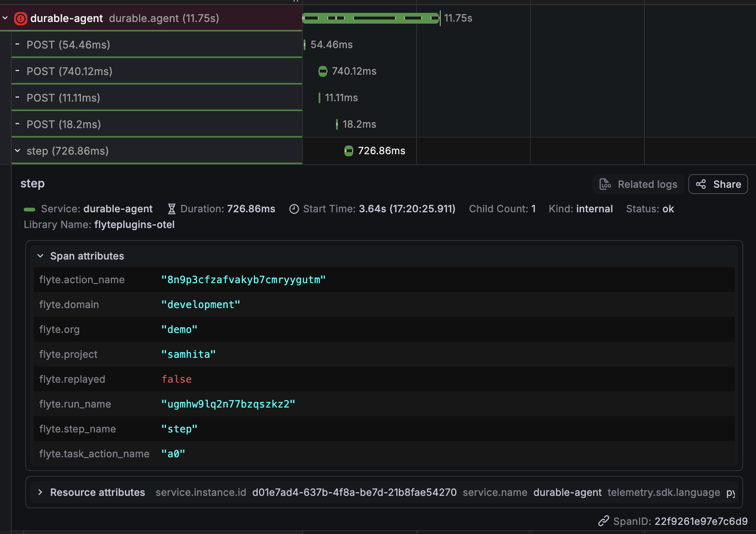
Task: Click the flyte.step_name "step" value
Action: [179, 429]
